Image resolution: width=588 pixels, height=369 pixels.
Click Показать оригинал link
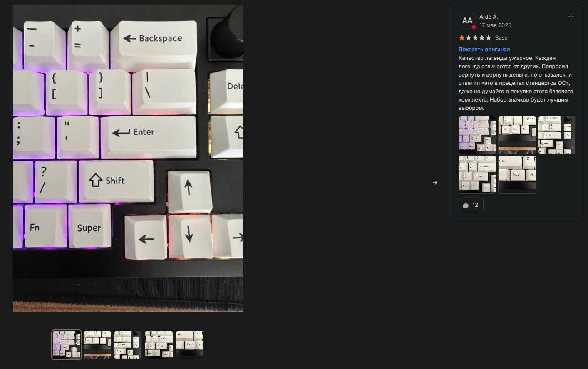click(x=484, y=49)
